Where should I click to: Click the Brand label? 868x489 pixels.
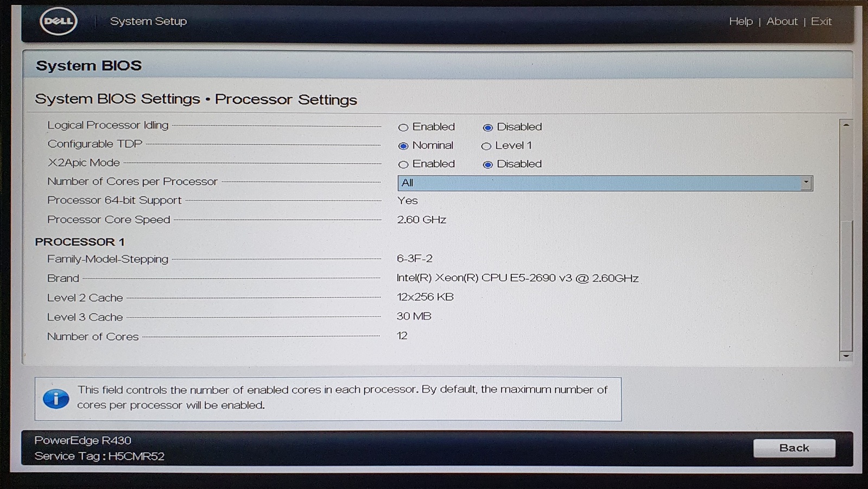63,278
